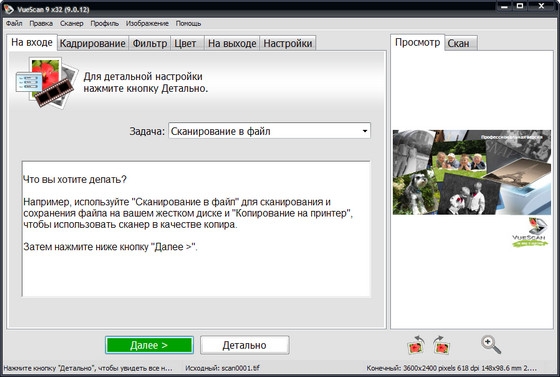Click the Задача: label
The width and height of the screenshot is (560, 377).
[x=147, y=131]
